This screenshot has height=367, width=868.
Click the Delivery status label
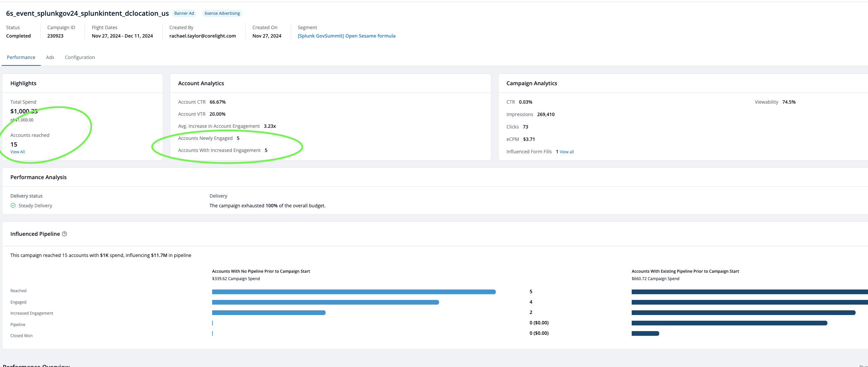26,196
